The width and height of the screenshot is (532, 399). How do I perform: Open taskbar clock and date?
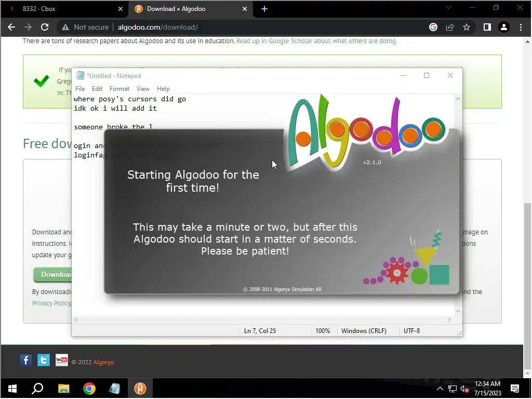point(487,389)
